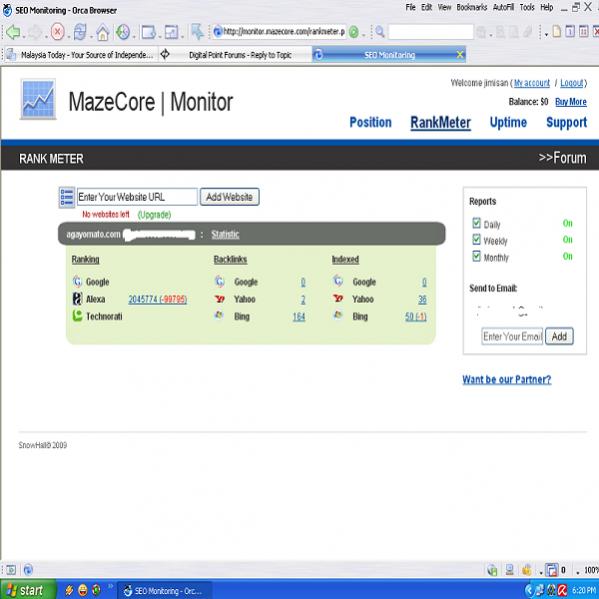Open the Bookmarks menu
This screenshot has height=599, width=599.
click(472, 7)
